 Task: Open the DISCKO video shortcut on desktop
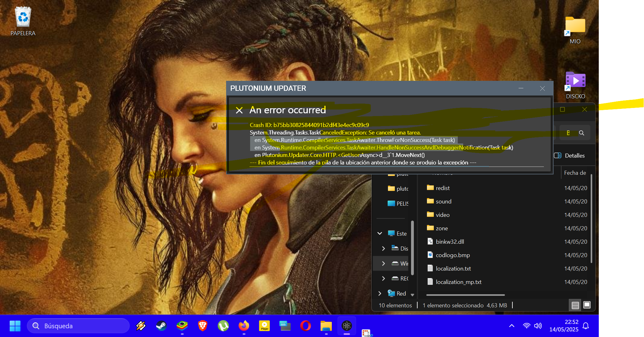[x=575, y=85]
